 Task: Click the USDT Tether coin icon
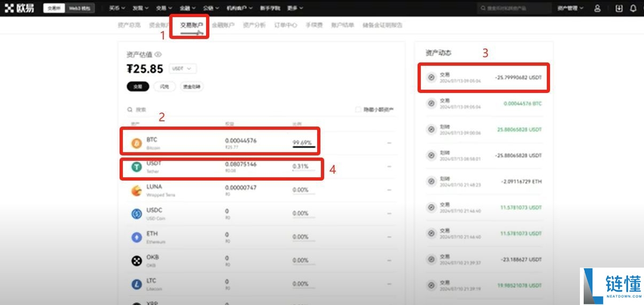[x=137, y=167]
